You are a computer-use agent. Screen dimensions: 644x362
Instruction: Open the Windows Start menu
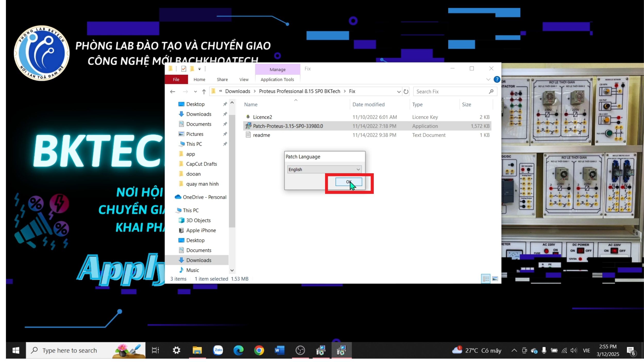16,350
